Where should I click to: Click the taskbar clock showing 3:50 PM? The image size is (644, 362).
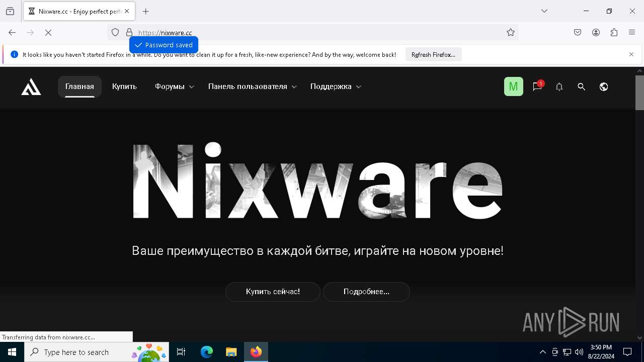(601, 352)
